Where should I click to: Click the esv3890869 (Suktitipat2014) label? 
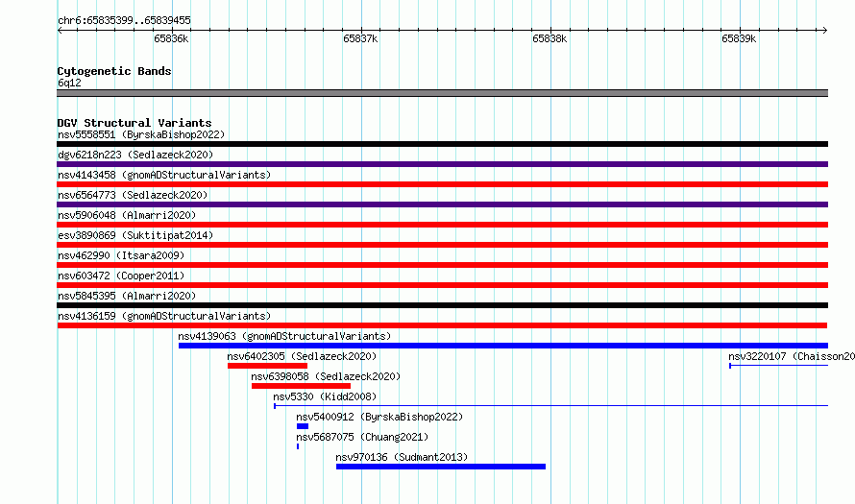pos(135,235)
